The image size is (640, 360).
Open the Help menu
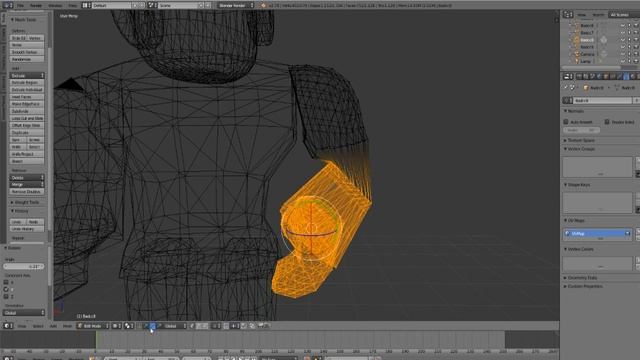coord(73,5)
